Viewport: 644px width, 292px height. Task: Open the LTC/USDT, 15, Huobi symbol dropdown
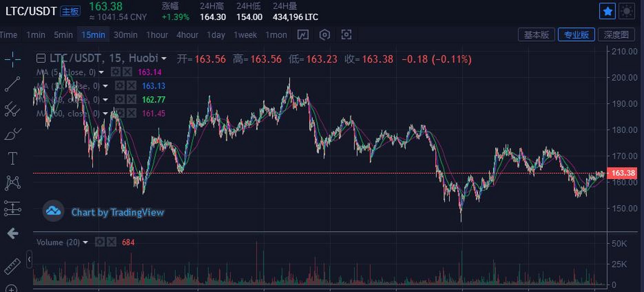[164, 58]
